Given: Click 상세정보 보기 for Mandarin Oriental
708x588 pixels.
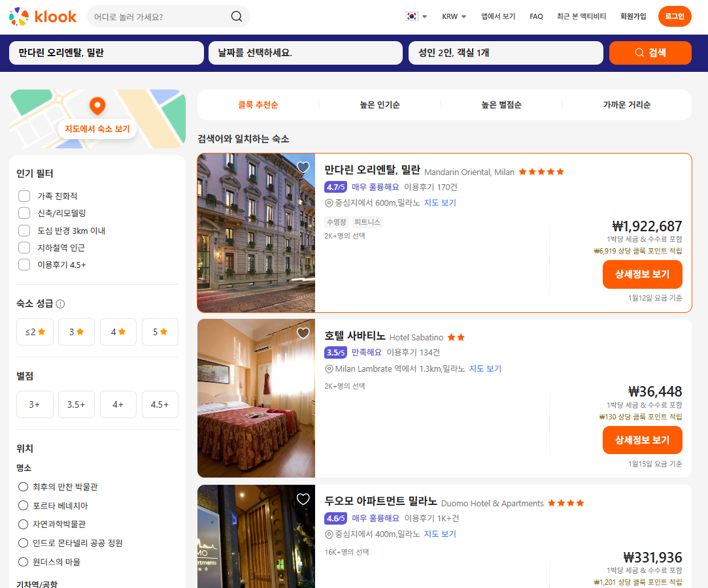Looking at the screenshot, I should point(642,274).
